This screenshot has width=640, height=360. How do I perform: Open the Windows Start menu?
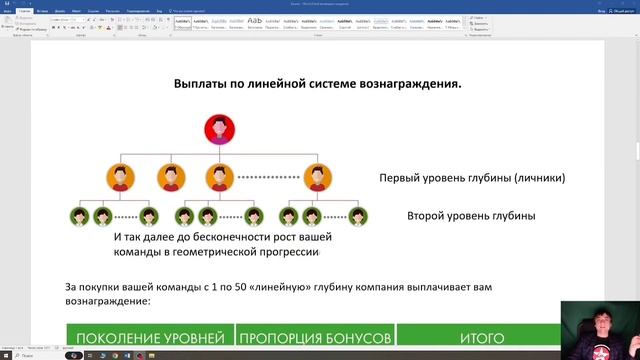click(6, 356)
